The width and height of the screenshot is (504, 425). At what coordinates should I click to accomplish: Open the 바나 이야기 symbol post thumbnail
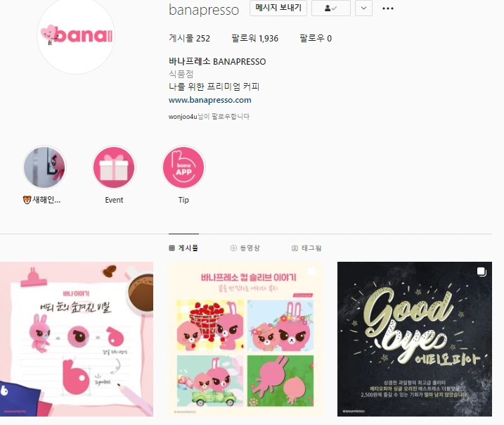(77, 339)
